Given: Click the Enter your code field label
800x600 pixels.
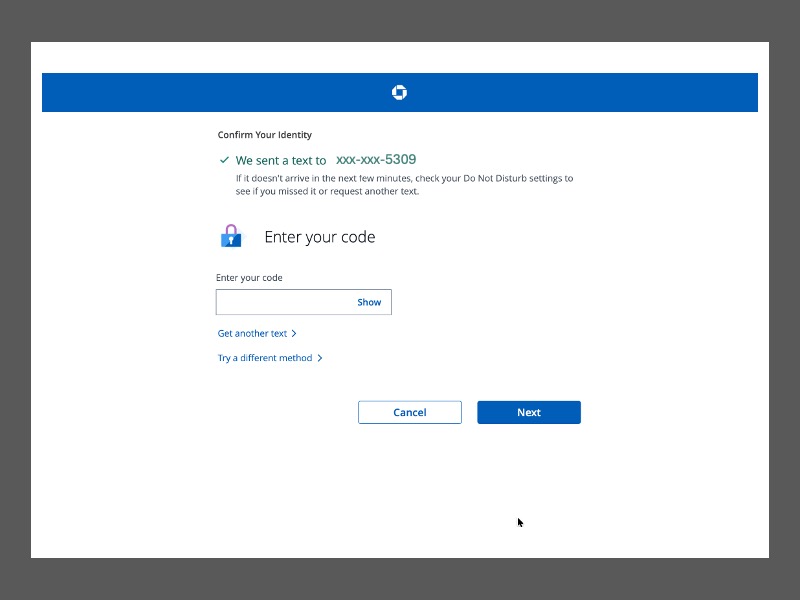Looking at the screenshot, I should pos(249,278).
